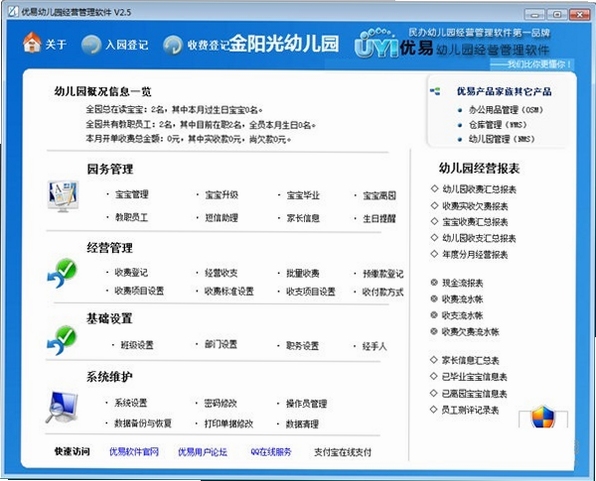Image resolution: width=596 pixels, height=481 pixels.
Task: Open 入园登记 from the top toolbar
Action: (127, 45)
